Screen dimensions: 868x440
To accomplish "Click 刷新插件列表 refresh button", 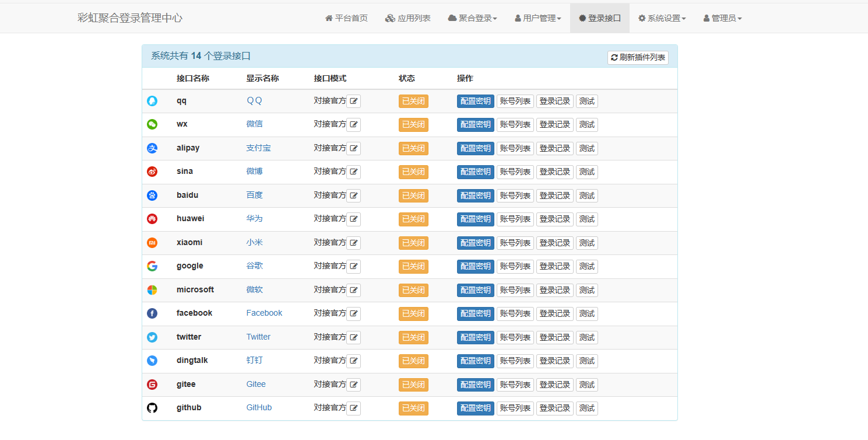I will (638, 57).
